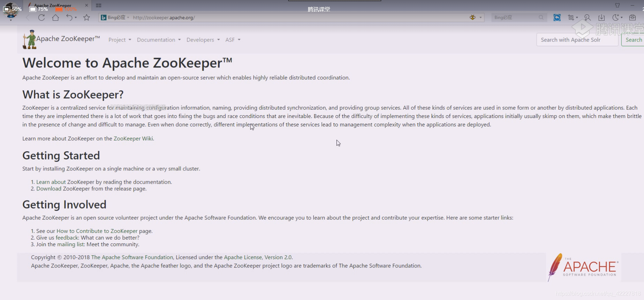Select the 75% window size option

[x=39, y=9]
